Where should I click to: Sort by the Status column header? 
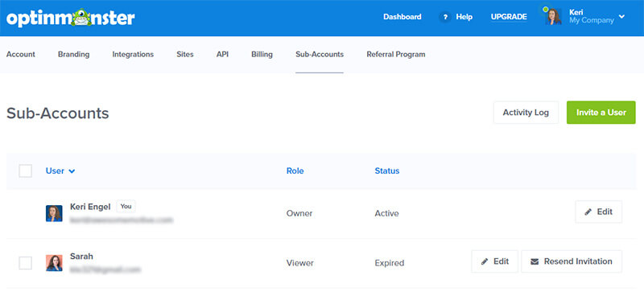387,171
